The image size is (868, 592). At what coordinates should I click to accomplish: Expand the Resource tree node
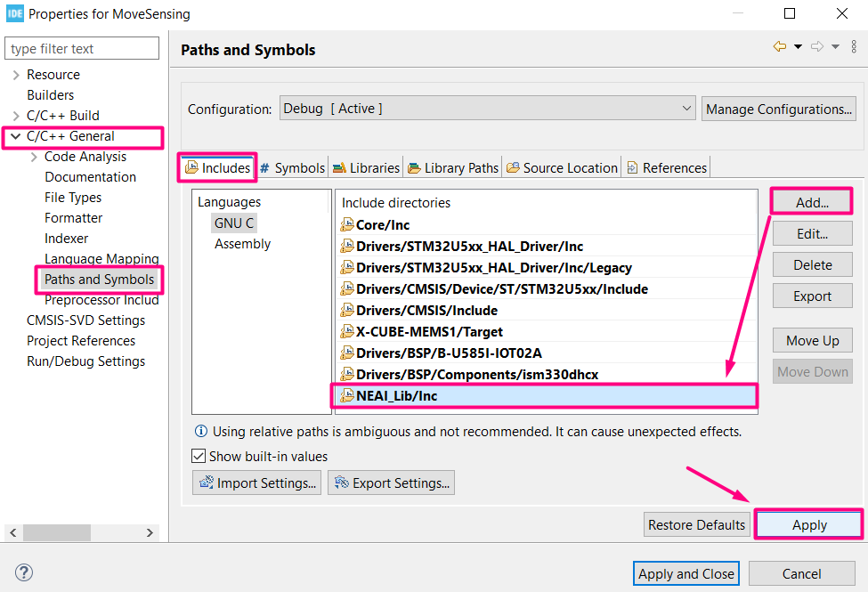16,75
